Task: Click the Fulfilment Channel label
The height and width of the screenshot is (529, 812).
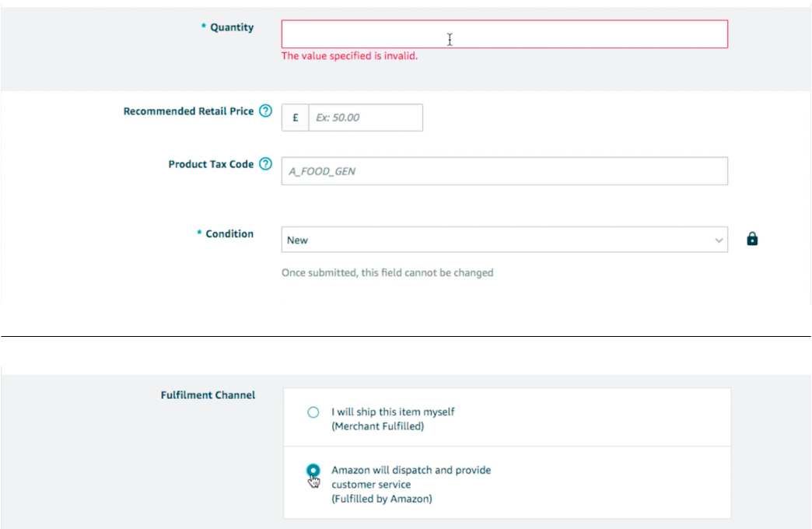Action: point(208,395)
